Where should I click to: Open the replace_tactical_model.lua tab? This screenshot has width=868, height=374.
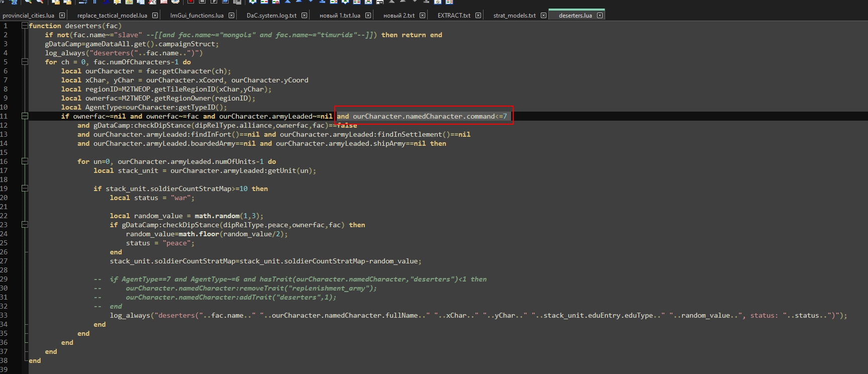pos(112,16)
